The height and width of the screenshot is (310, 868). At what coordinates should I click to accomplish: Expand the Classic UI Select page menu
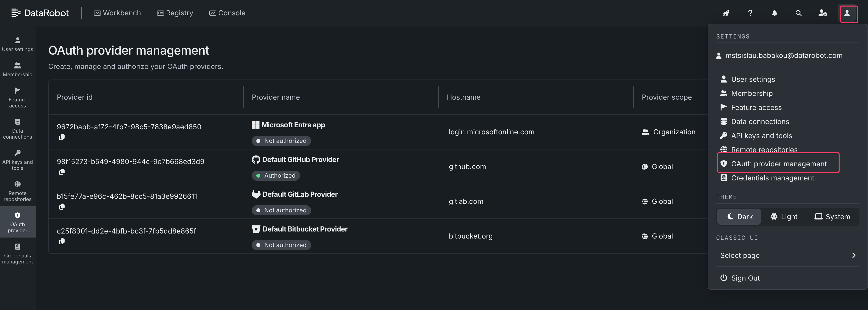coord(787,255)
